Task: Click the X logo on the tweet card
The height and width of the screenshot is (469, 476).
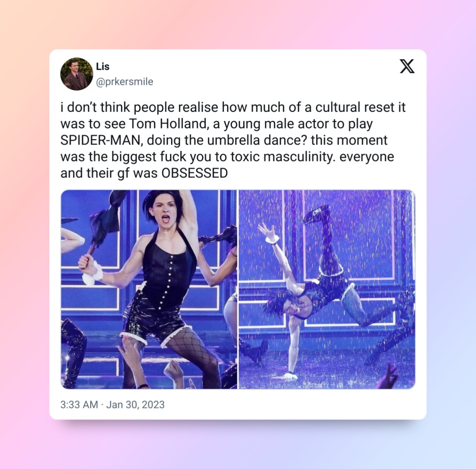Action: 407,66
